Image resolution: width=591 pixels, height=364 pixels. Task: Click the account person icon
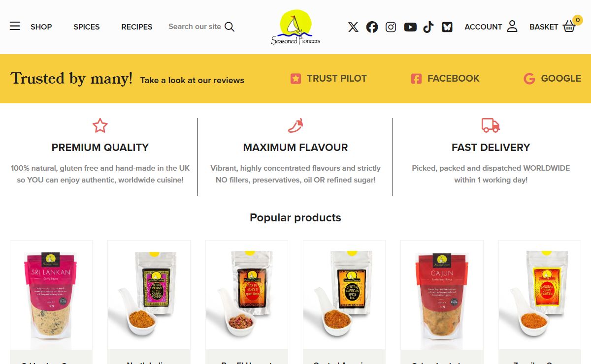pyautogui.click(x=512, y=26)
